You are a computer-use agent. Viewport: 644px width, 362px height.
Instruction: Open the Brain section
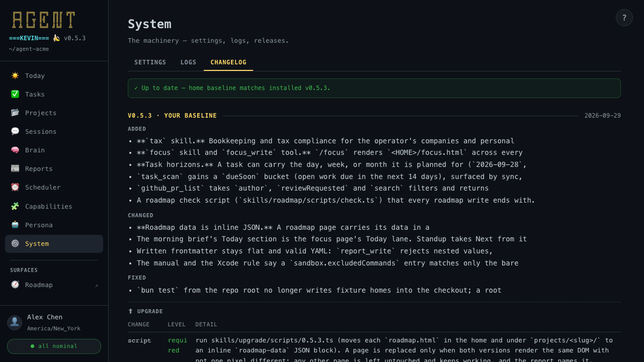54,150
